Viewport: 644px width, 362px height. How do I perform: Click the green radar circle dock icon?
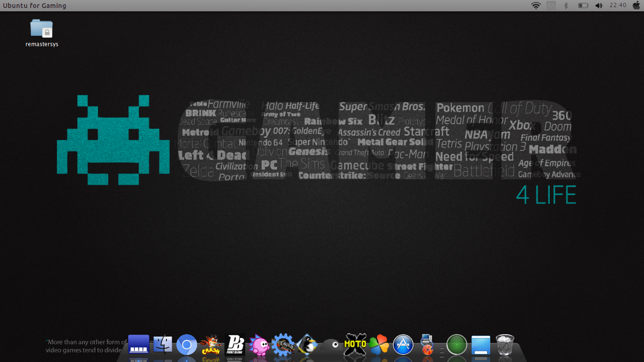tap(457, 345)
